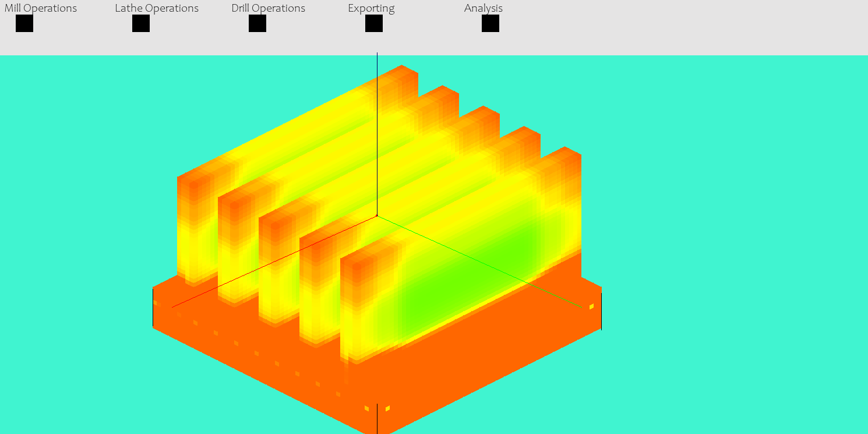Open the Analysis menu label

pyautogui.click(x=484, y=8)
